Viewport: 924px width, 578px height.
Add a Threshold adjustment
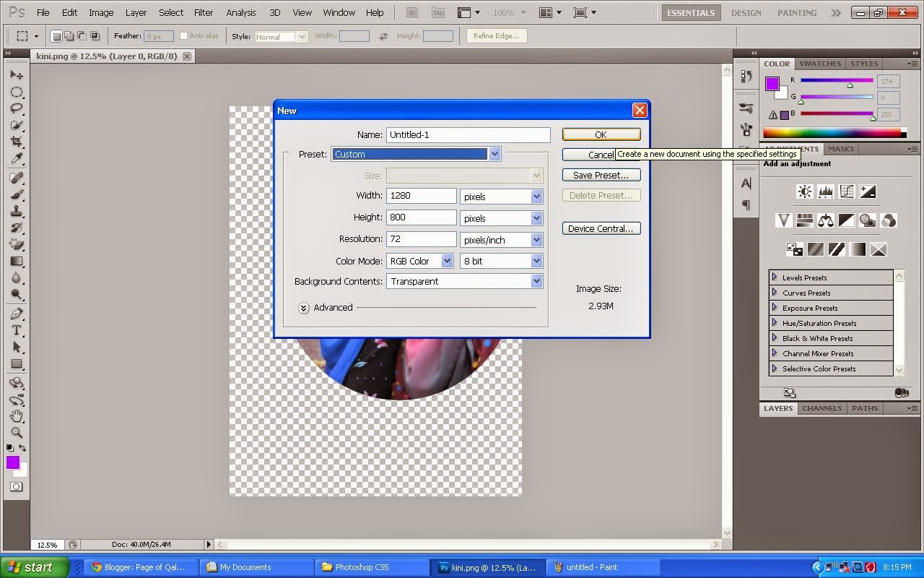(836, 249)
